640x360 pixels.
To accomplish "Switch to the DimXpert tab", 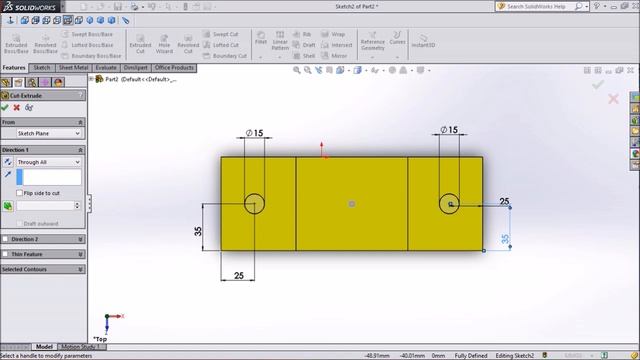I will coord(136,68).
